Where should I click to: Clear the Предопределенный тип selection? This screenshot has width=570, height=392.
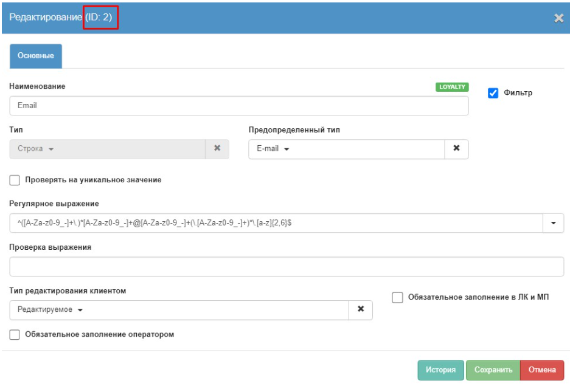[456, 149]
